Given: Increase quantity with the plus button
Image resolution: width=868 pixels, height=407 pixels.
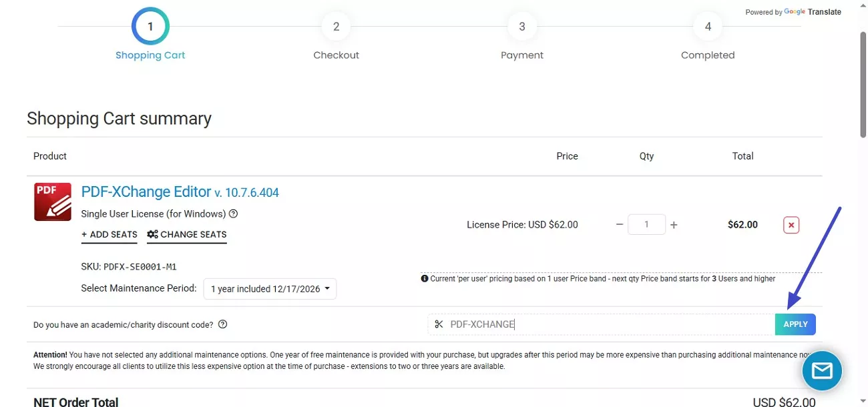Looking at the screenshot, I should (674, 224).
